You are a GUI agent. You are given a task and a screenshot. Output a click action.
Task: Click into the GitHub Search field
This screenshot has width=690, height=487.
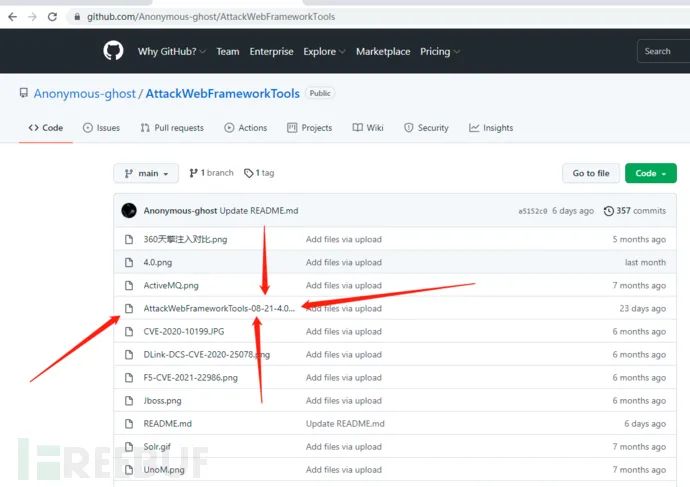[x=664, y=51]
